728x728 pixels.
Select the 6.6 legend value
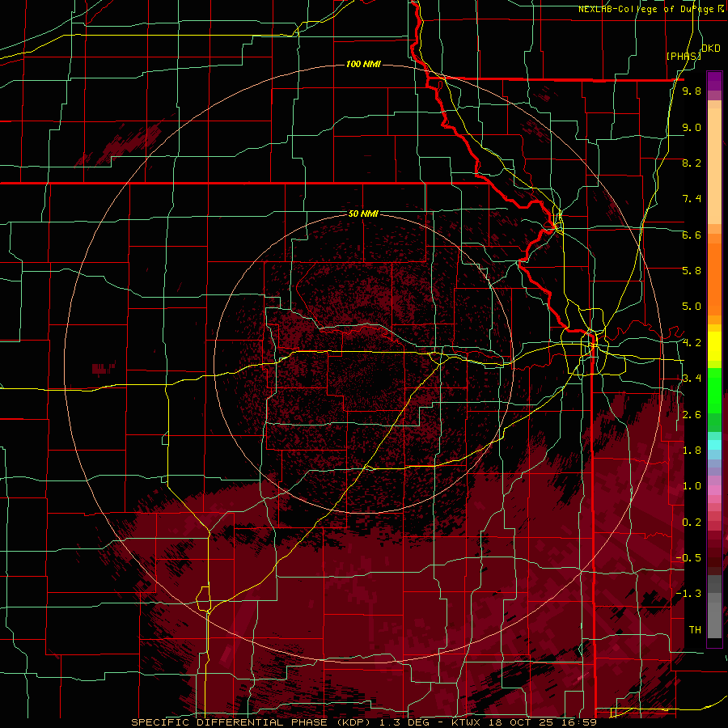692,235
